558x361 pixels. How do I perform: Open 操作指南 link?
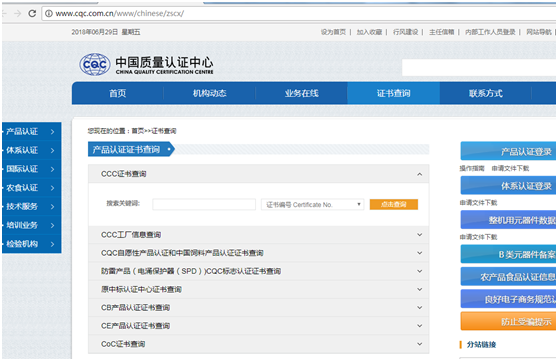pos(472,168)
